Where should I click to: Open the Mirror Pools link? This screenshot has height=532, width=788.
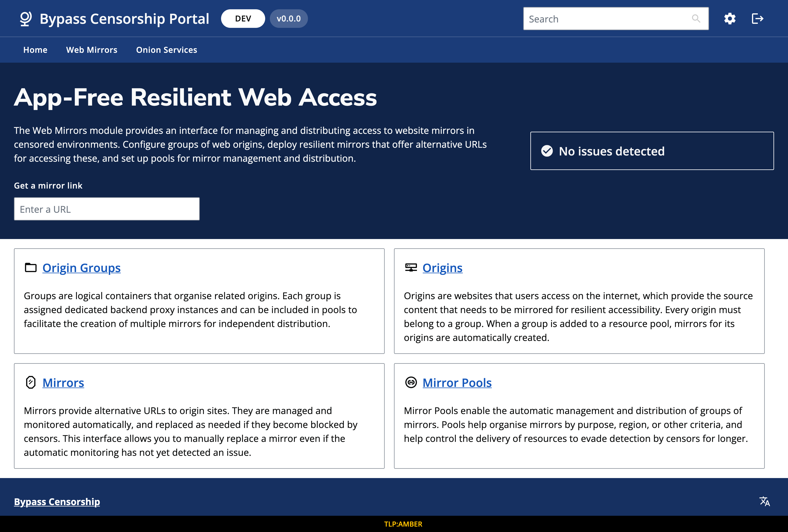[457, 383]
